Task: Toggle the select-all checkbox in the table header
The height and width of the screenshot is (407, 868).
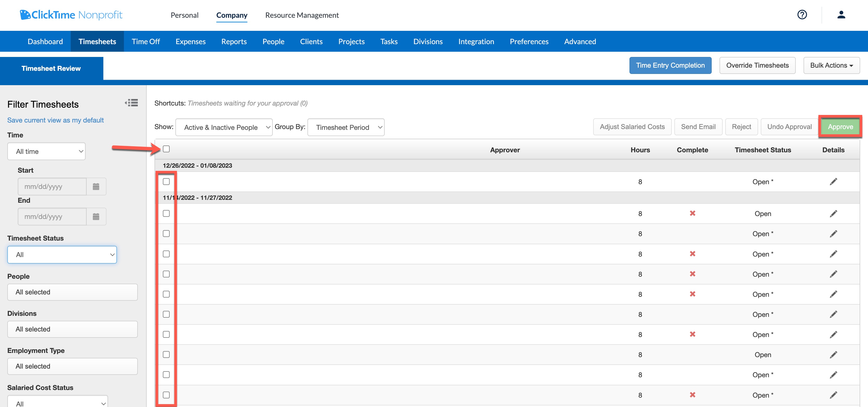Action: [166, 149]
